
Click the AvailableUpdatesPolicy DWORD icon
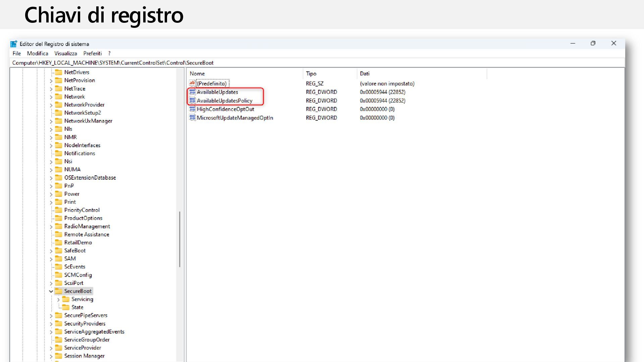click(x=192, y=101)
